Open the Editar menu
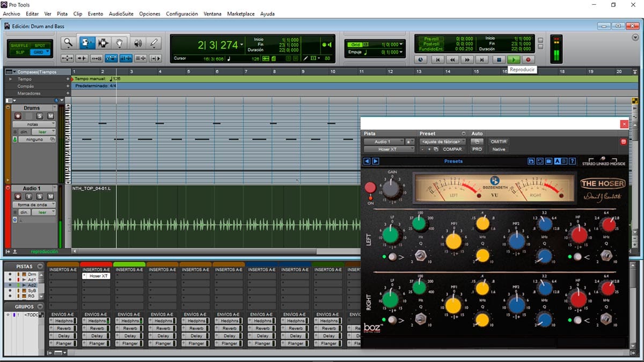Screen dimensions: 644x362 tap(32, 13)
